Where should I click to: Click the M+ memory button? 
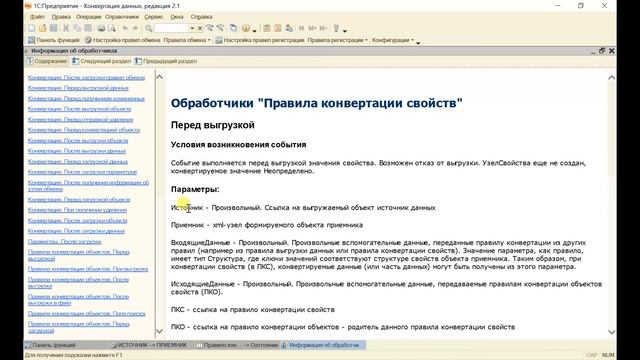click(x=312, y=28)
